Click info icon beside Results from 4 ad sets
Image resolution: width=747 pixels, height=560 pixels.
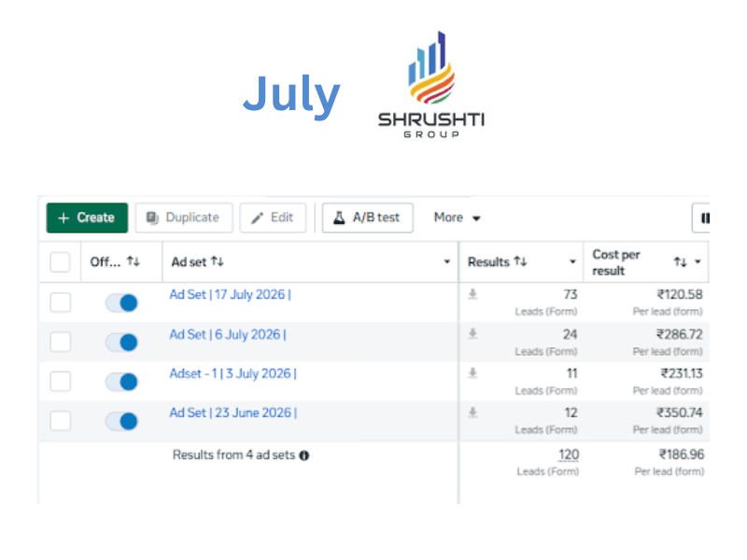(x=304, y=455)
